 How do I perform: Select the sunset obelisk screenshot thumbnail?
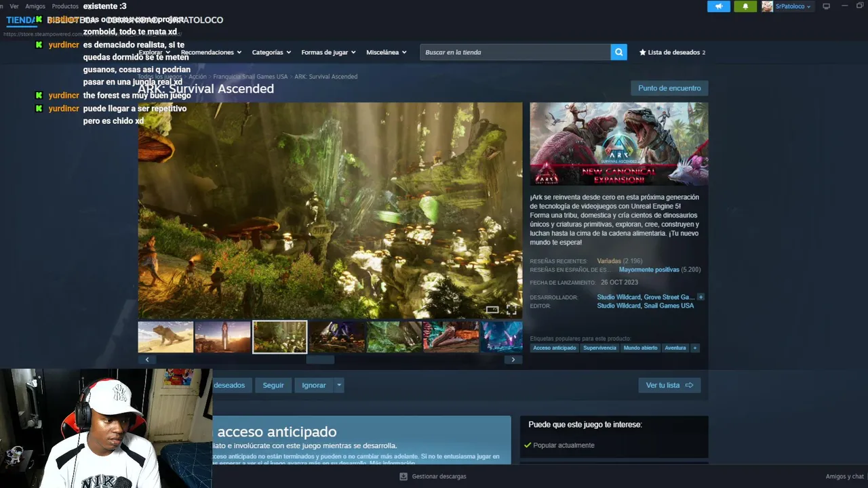(223, 337)
